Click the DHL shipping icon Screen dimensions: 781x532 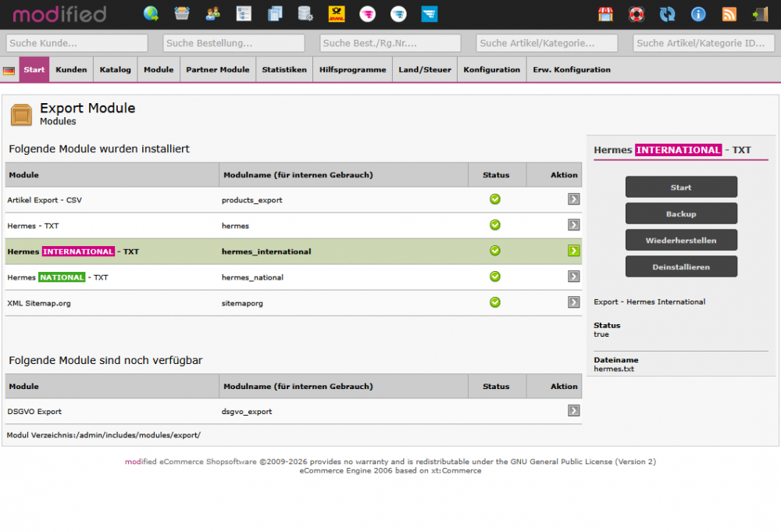pyautogui.click(x=337, y=13)
